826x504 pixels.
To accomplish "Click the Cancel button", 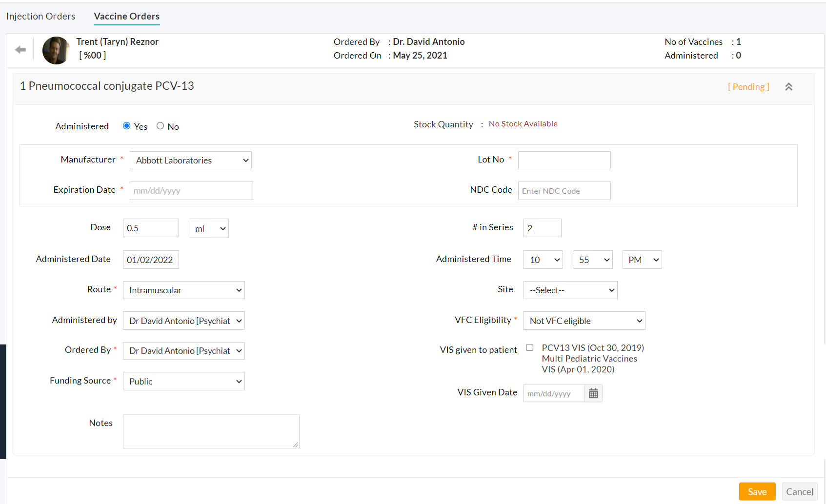I will pos(799,492).
